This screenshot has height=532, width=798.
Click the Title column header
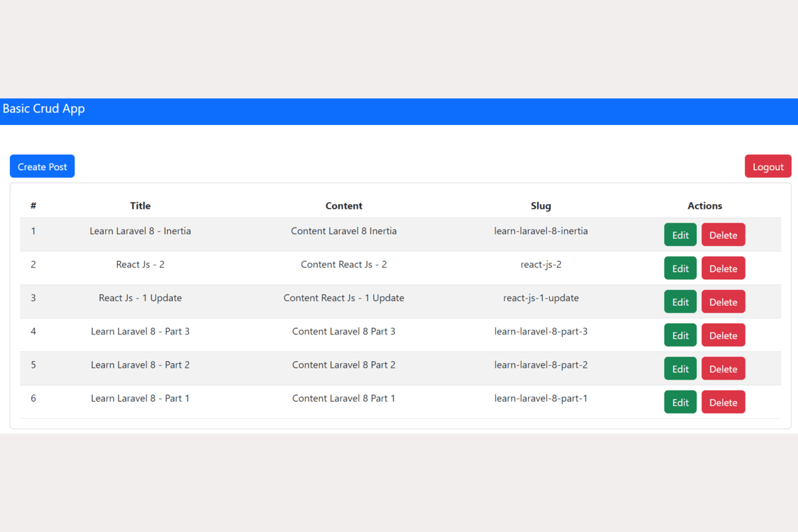point(140,206)
